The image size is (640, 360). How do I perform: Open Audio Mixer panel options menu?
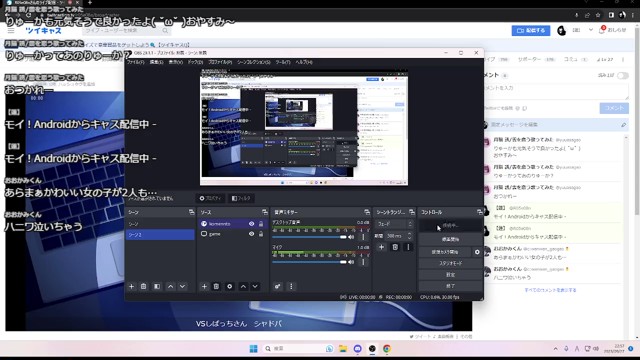tap(291, 287)
